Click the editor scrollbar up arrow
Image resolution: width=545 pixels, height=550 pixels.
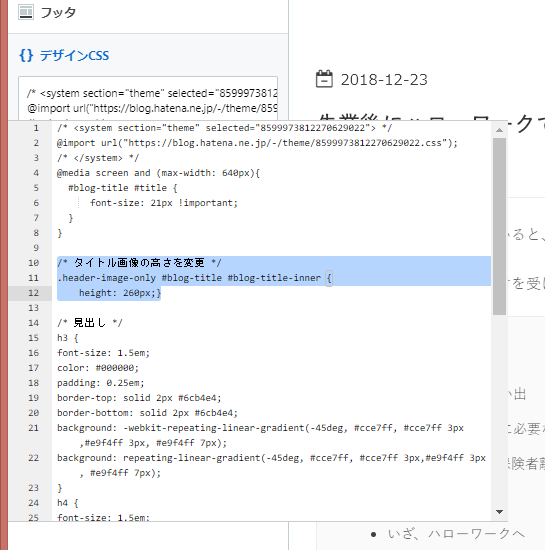(x=499, y=130)
